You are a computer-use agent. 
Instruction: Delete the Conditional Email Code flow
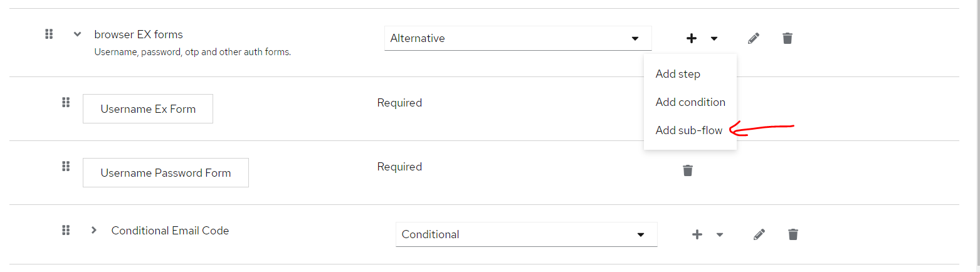pyautogui.click(x=793, y=234)
